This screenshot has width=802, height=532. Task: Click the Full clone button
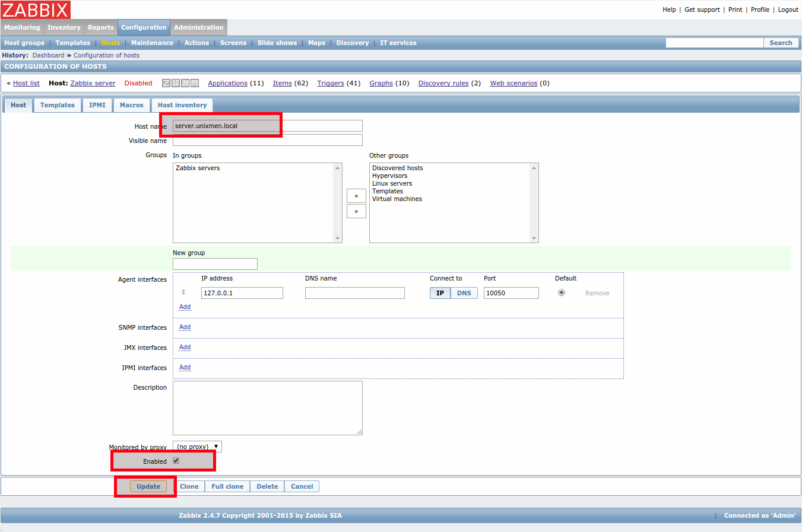[x=227, y=486]
